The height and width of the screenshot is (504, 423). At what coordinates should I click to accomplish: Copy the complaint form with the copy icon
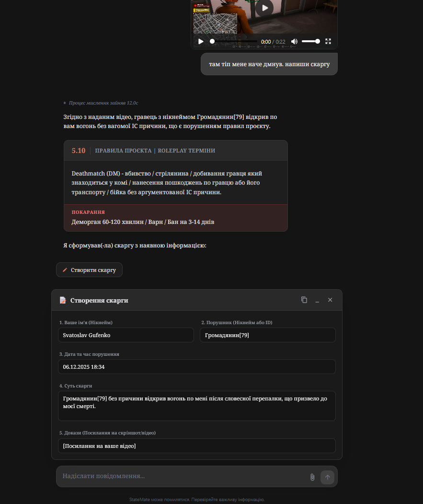(304, 300)
